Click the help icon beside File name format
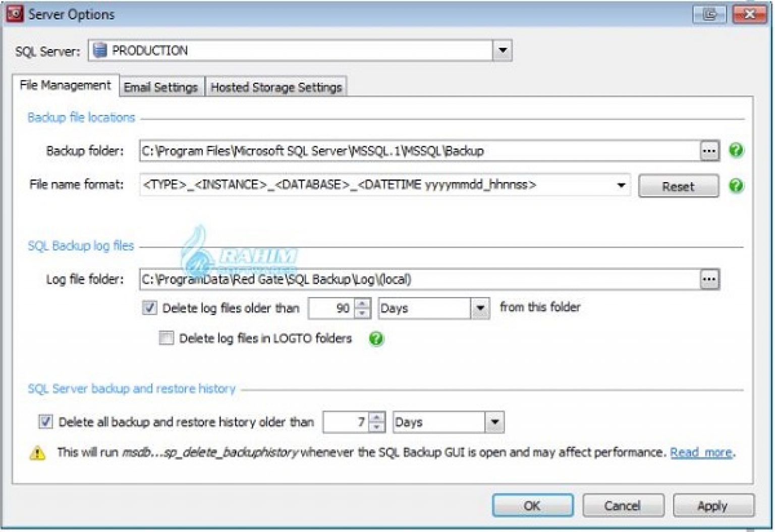Screen dimensions: 775x532 coord(736,186)
